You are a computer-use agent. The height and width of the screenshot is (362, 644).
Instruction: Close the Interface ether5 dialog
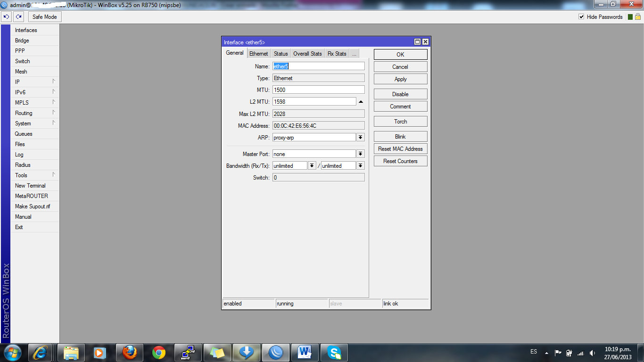coord(425,42)
